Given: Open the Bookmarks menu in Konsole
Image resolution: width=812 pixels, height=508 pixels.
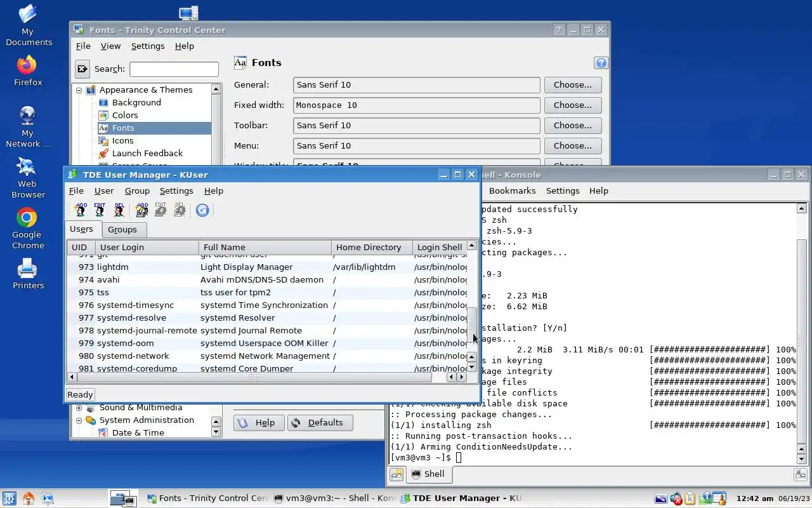Looking at the screenshot, I should coord(512,190).
